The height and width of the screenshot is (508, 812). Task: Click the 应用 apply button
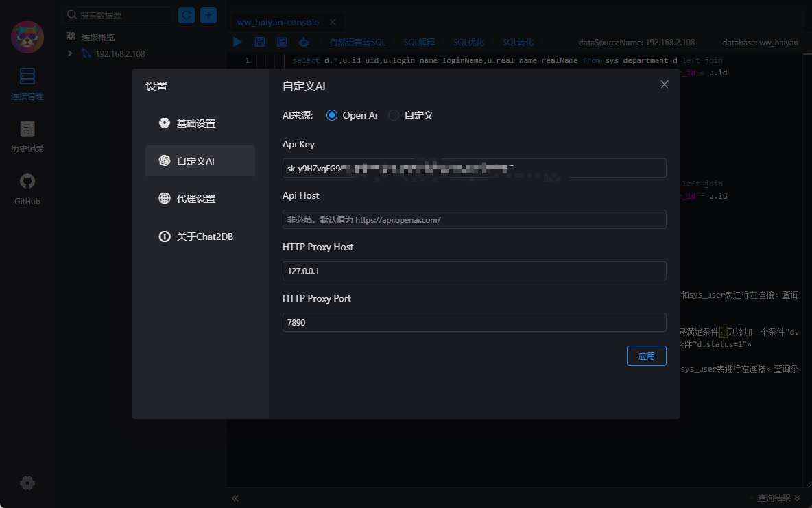646,356
